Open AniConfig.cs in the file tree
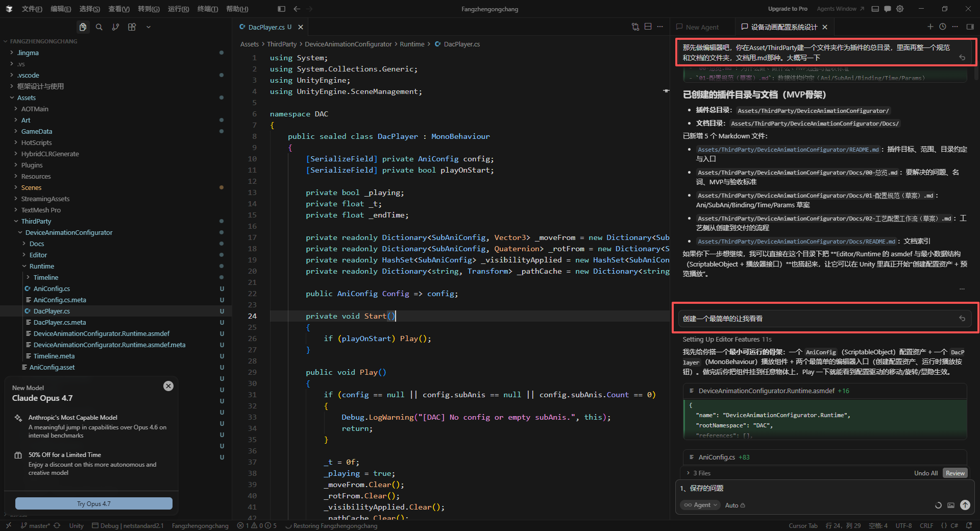The width and height of the screenshot is (980, 531). (x=52, y=288)
